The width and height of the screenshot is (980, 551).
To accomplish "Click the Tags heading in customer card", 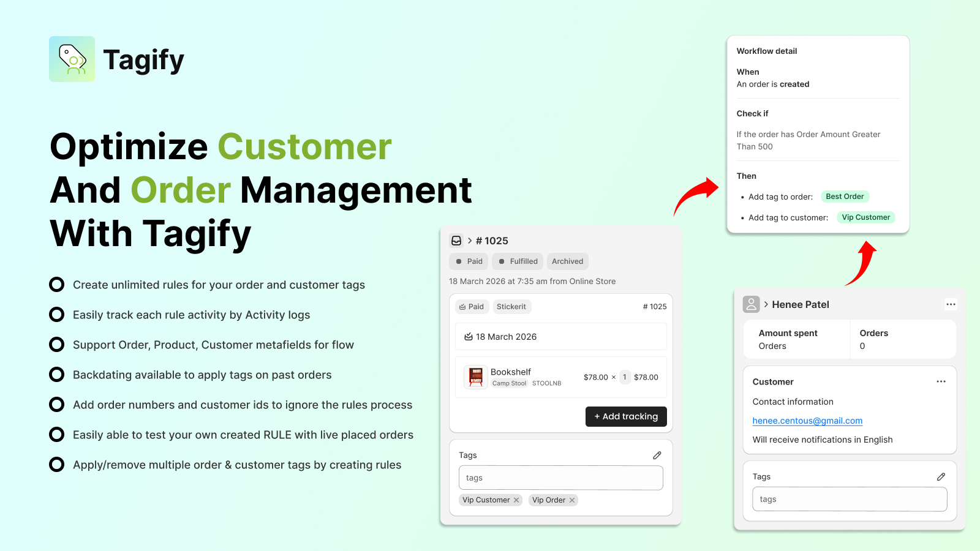I will [x=761, y=477].
